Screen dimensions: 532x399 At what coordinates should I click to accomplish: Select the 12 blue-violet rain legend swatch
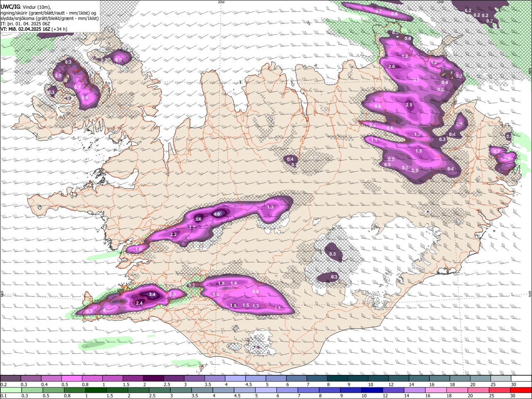point(393,390)
